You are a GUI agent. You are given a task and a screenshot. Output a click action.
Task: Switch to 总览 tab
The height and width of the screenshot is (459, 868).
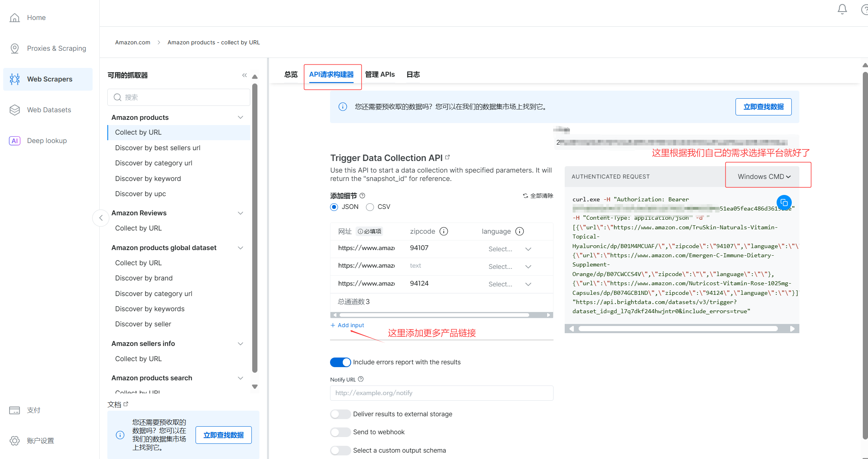click(291, 74)
